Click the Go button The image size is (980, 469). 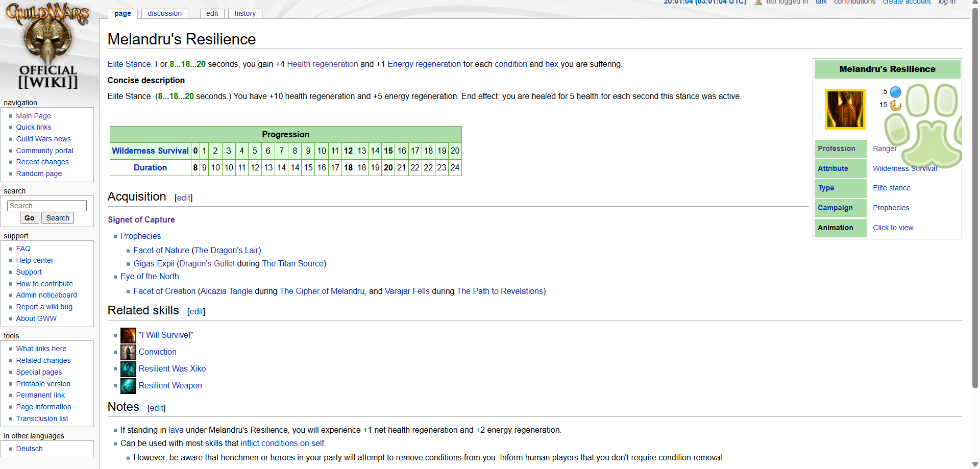pos(30,218)
